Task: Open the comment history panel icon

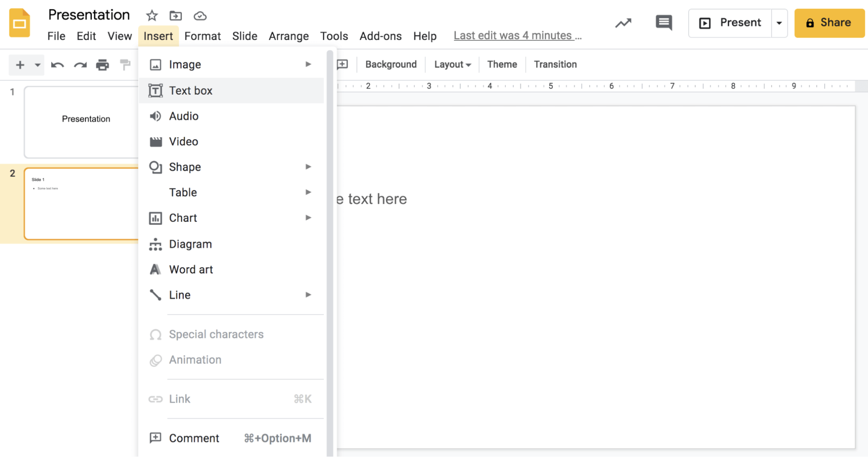Action: 663,22
